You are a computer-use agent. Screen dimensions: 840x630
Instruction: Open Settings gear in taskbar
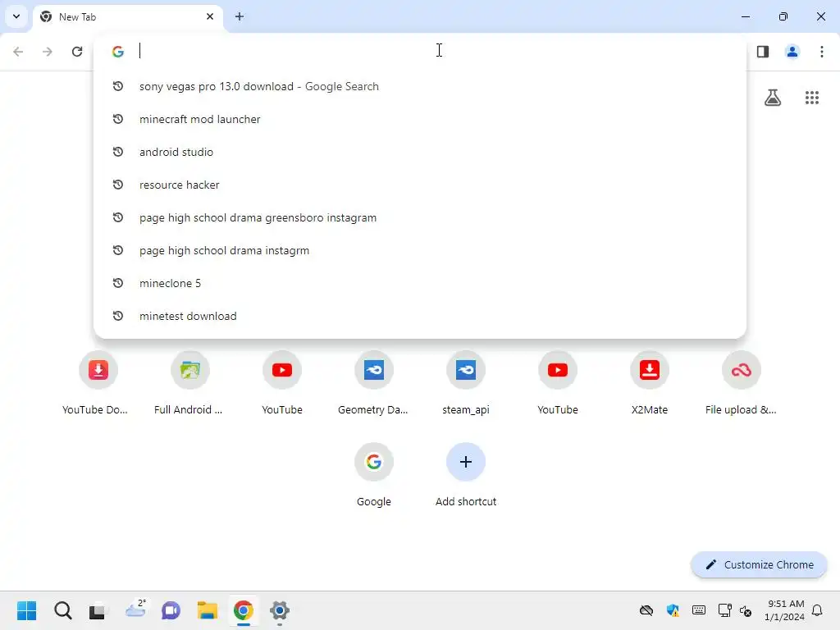coord(280,610)
